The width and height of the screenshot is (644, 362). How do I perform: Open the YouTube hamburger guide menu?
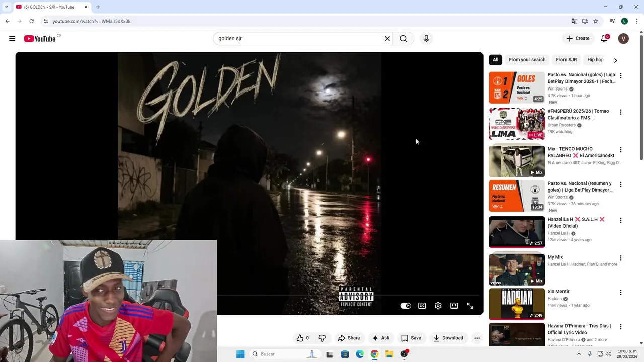[12, 39]
